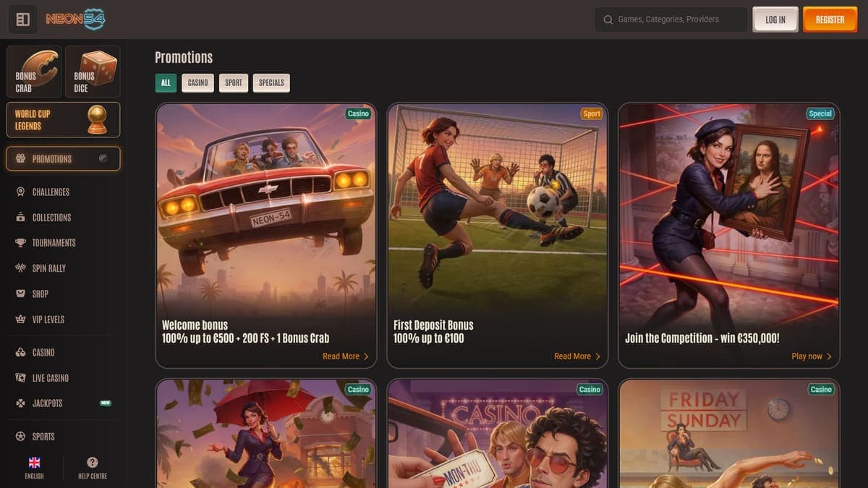Toggle the switch next to Promotions
This screenshot has height=488, width=868.
click(103, 158)
